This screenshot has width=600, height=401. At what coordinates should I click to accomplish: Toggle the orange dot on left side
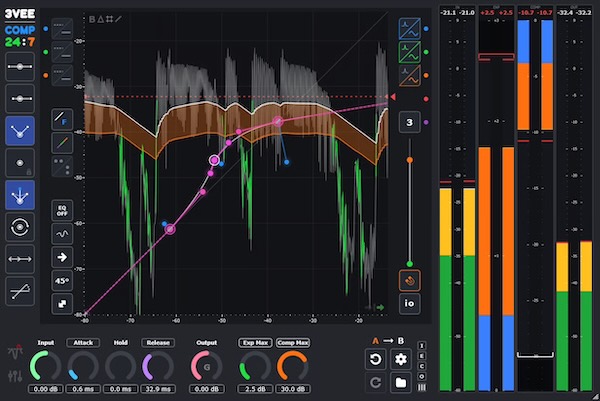[x=46, y=75]
